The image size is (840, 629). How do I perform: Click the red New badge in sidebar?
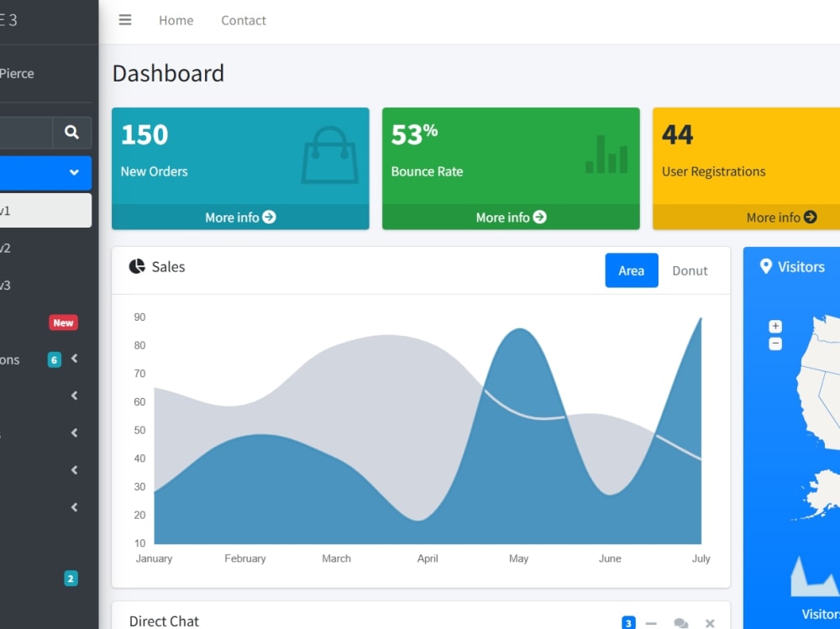(x=63, y=322)
